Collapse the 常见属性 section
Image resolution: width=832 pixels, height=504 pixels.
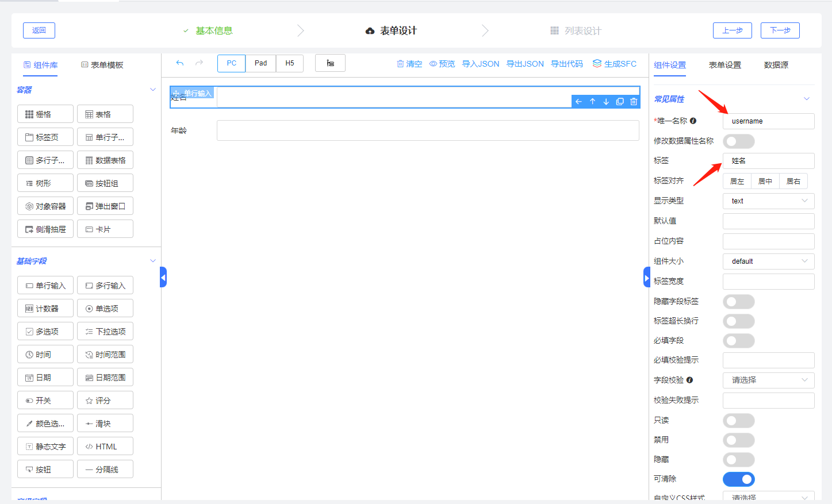[807, 99]
